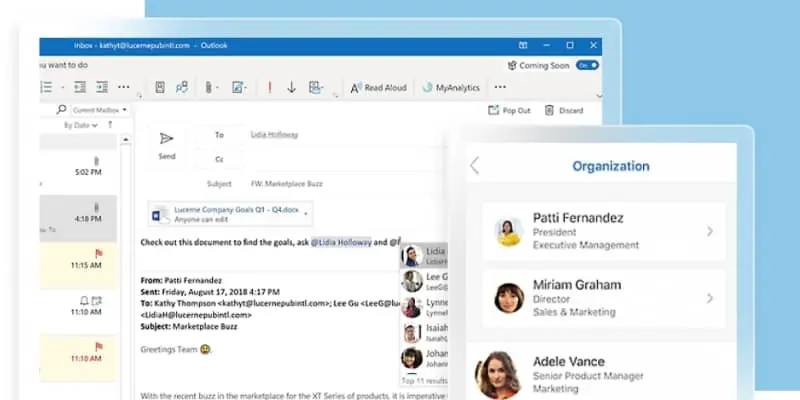Click the Check Names icon

point(182,87)
